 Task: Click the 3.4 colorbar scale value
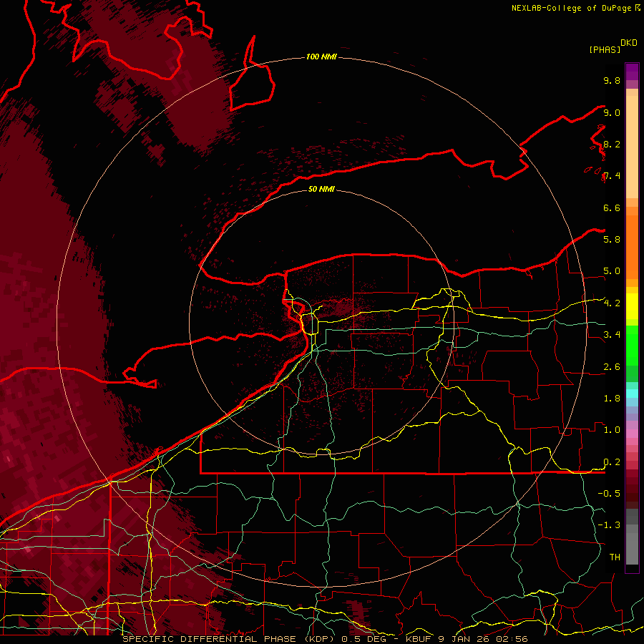(612, 335)
